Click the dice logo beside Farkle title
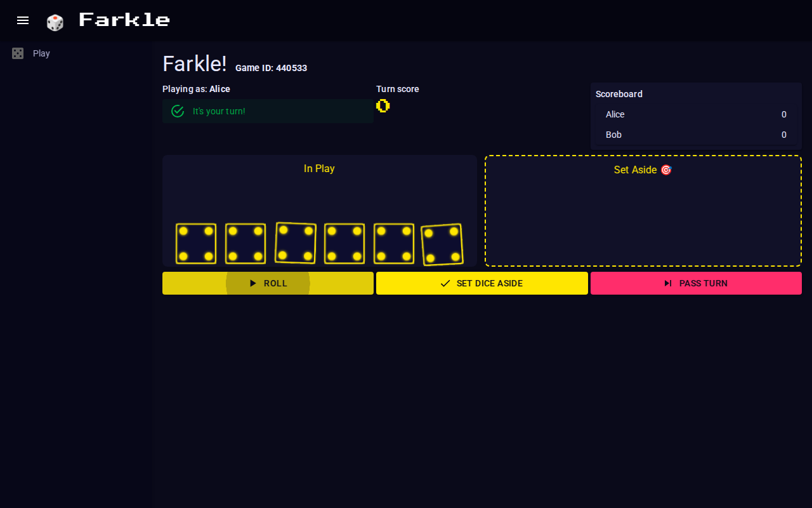 click(55, 22)
